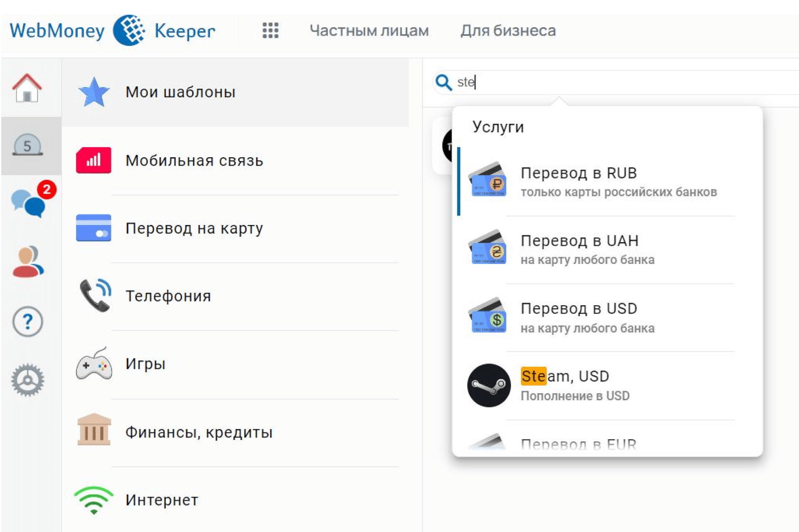Open the apps grid icon

click(270, 31)
